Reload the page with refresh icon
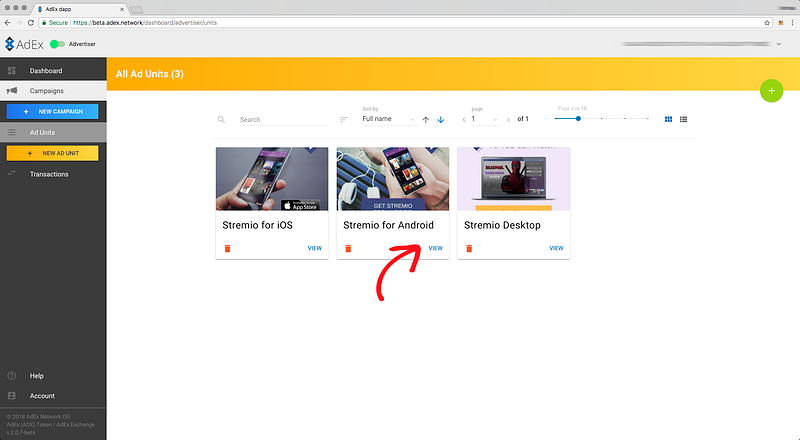 click(x=31, y=22)
